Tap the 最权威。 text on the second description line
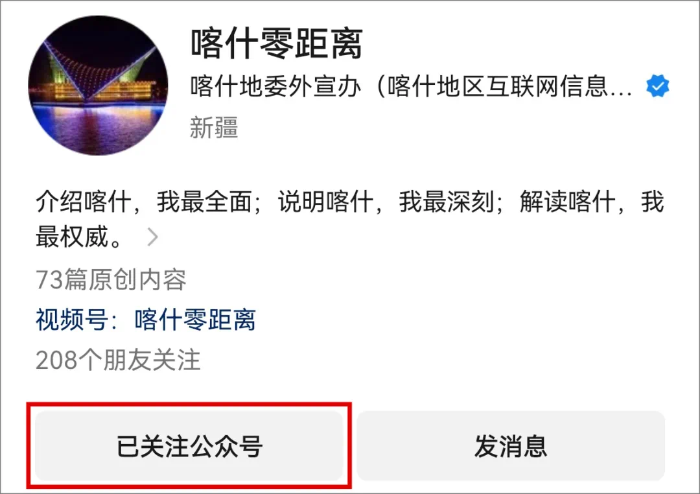This screenshot has width=700, height=494. [78, 237]
